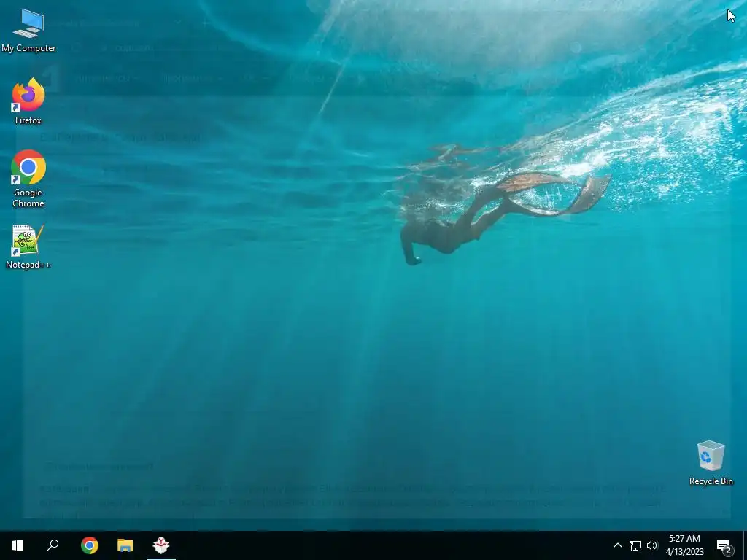Open the My Computer desktop icon
Screen dimensions: 747x560
(x=28, y=30)
